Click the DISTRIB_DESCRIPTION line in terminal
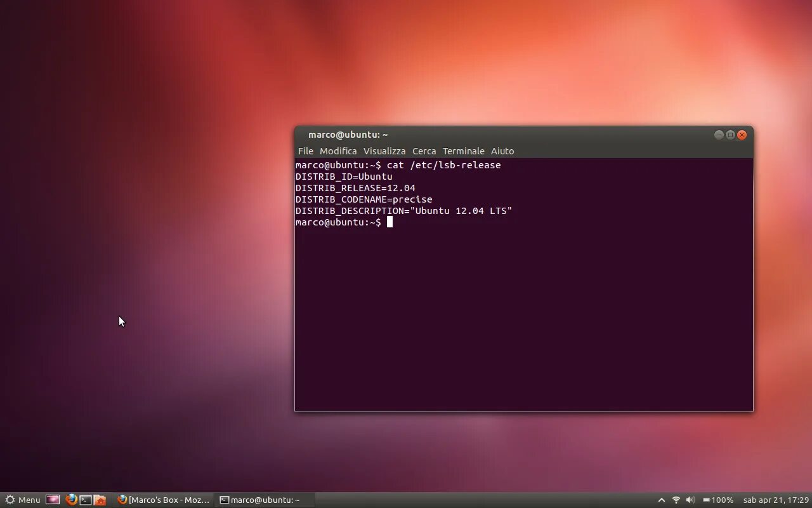 click(403, 211)
